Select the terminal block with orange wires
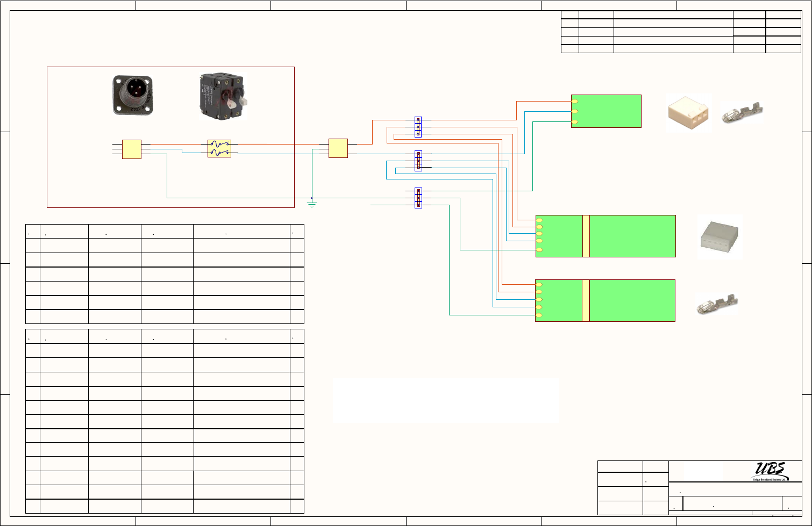 [418, 127]
